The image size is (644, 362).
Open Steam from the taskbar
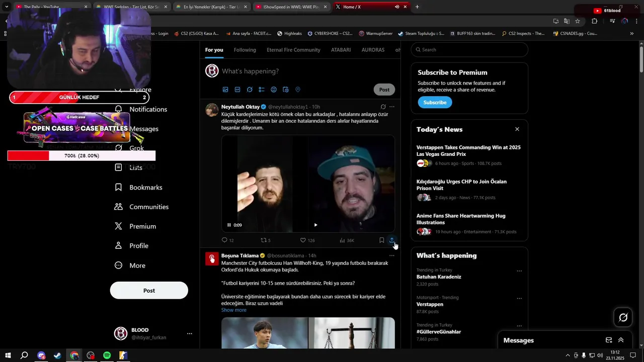tap(58, 355)
